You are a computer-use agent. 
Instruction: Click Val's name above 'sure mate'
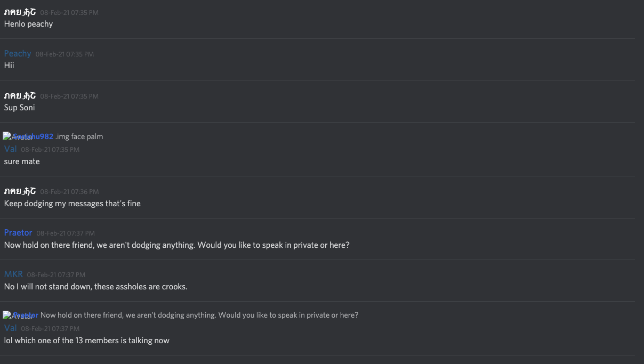10,149
